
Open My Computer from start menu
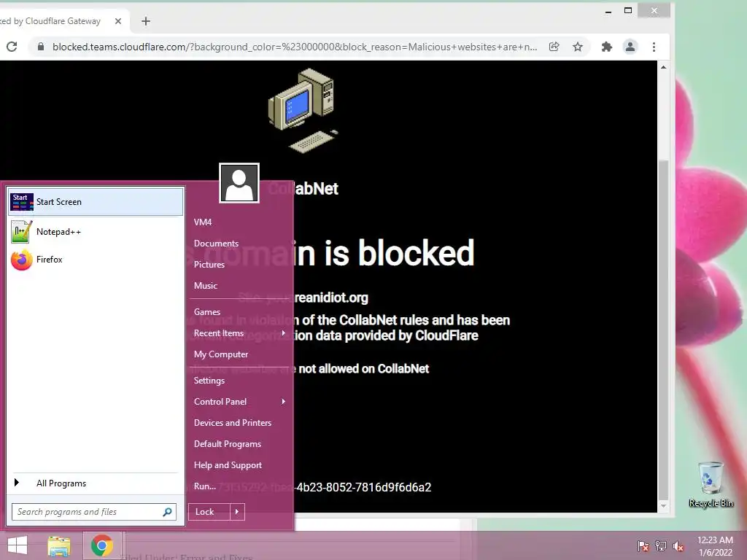[x=221, y=354]
